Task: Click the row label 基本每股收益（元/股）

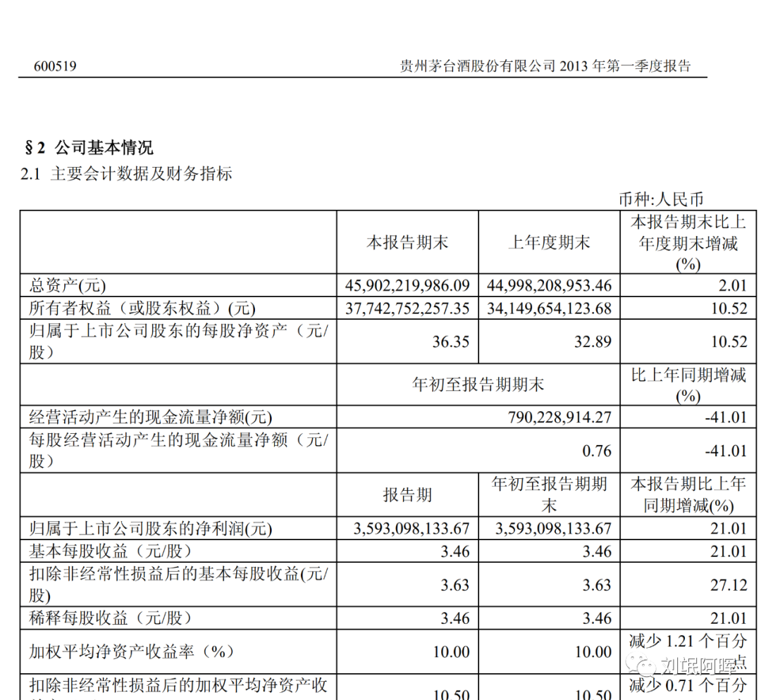Action: point(110,551)
